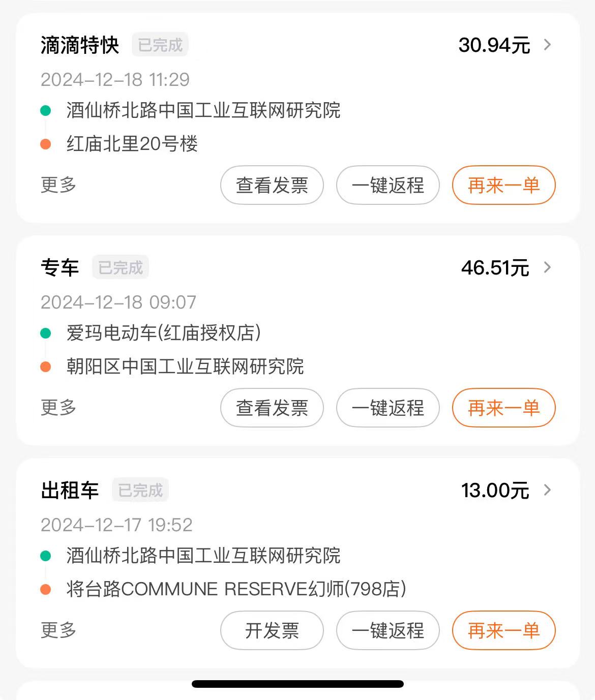Reorder the 滴滴特快 trip with 再来一单
This screenshot has height=700, width=595.
(503, 185)
